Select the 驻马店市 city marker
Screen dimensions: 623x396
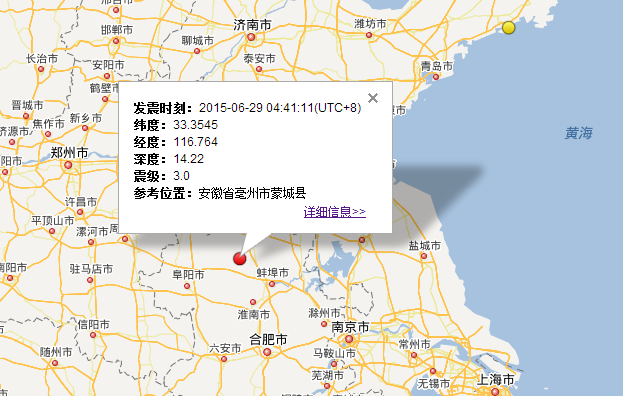tap(90, 280)
